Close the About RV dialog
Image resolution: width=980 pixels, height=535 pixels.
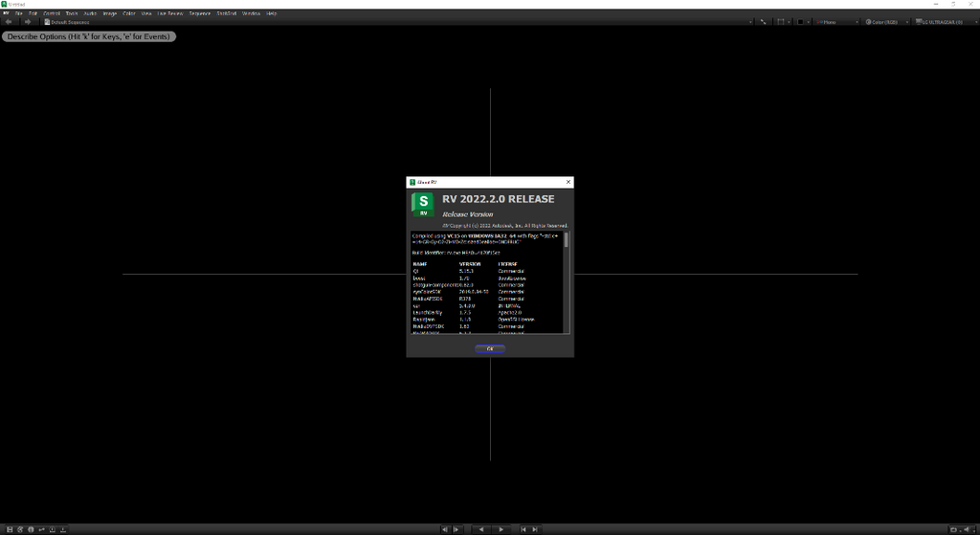pos(568,182)
